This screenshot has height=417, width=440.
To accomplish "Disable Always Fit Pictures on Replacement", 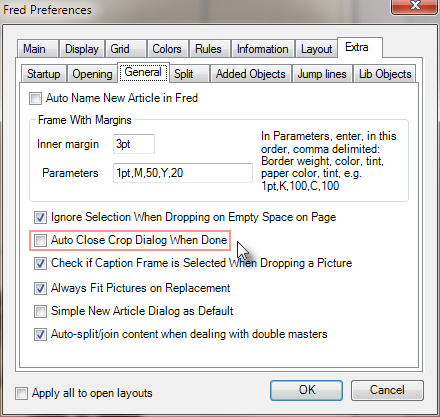I will point(40,288).
